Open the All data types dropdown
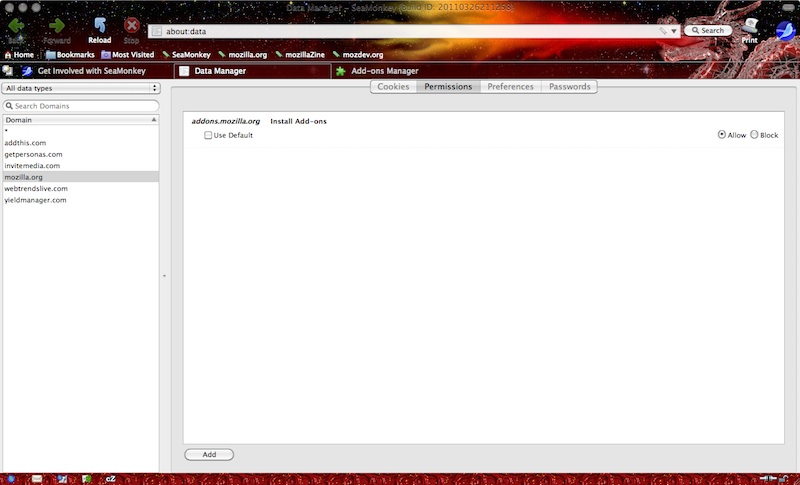 [x=81, y=88]
